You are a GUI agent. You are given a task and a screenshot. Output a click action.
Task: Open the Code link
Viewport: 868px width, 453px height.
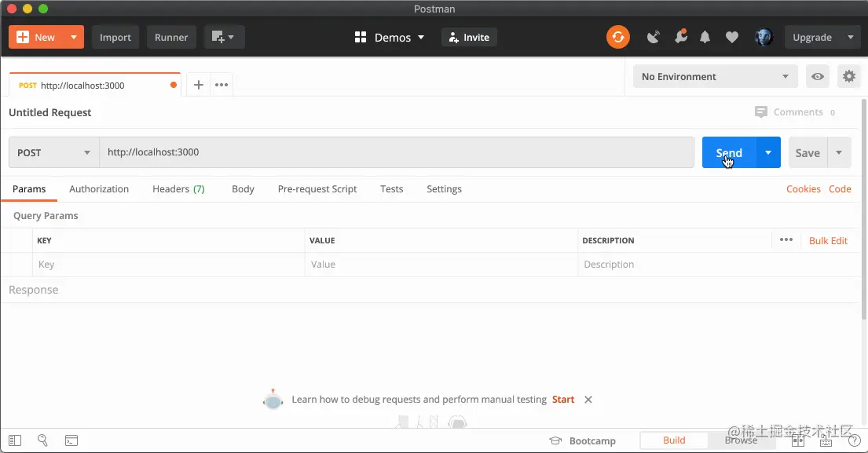[840, 188]
